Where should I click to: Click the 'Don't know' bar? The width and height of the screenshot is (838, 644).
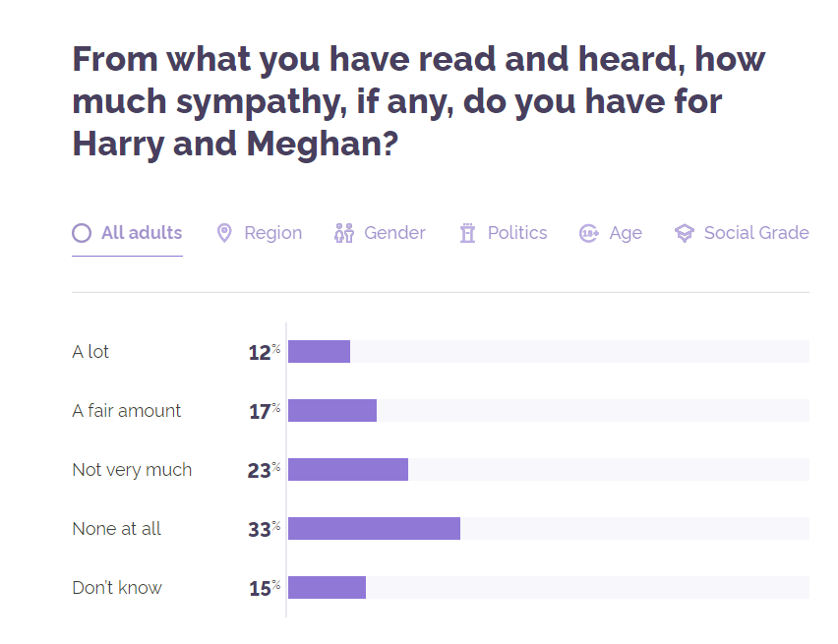coord(327,588)
